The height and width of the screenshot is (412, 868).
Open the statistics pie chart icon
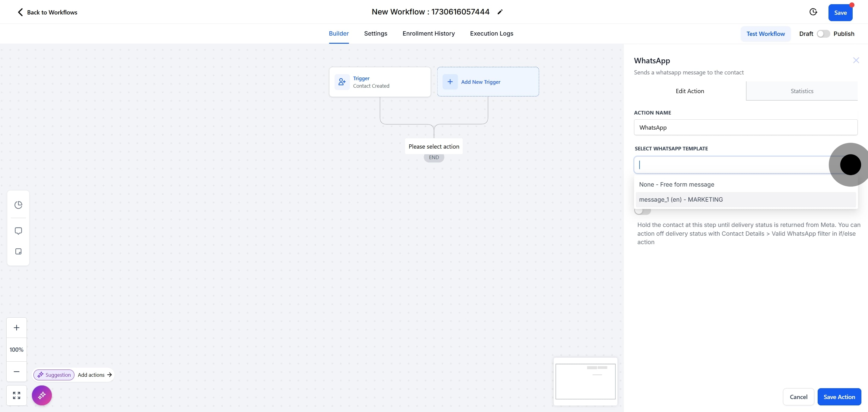click(x=18, y=205)
